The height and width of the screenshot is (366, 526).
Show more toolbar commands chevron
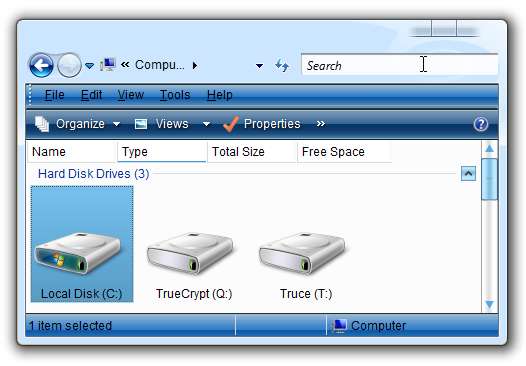321,124
